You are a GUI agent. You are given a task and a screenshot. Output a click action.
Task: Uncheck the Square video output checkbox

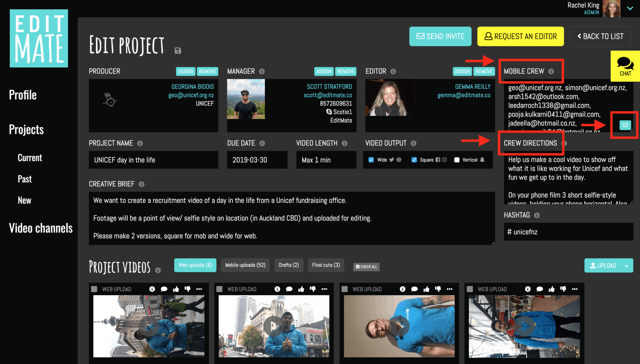click(x=414, y=160)
